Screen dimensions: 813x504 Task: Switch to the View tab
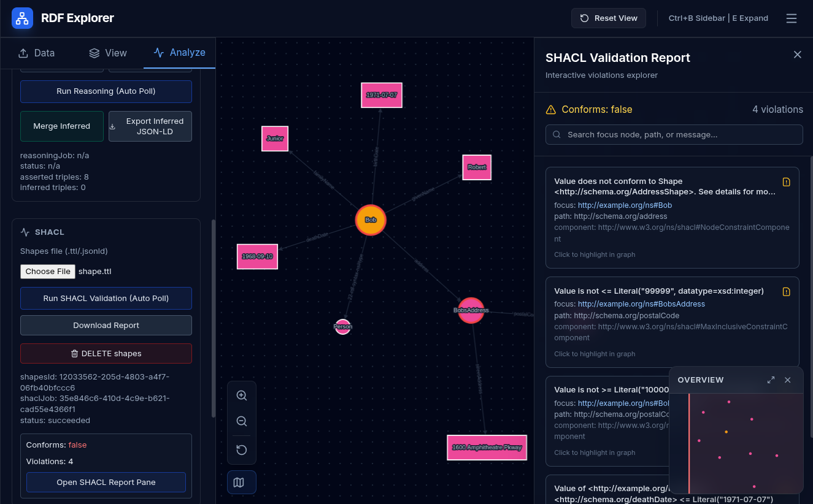pos(108,53)
